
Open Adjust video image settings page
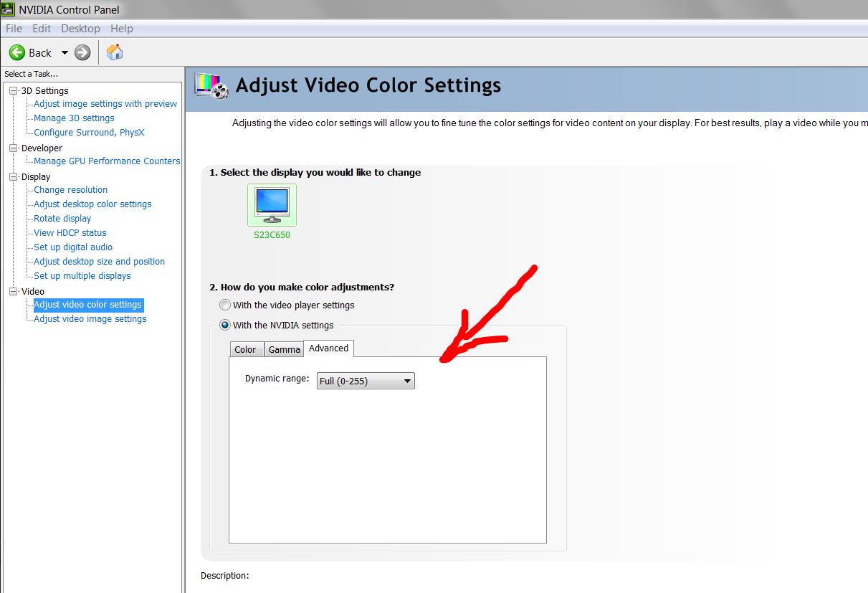pos(90,319)
